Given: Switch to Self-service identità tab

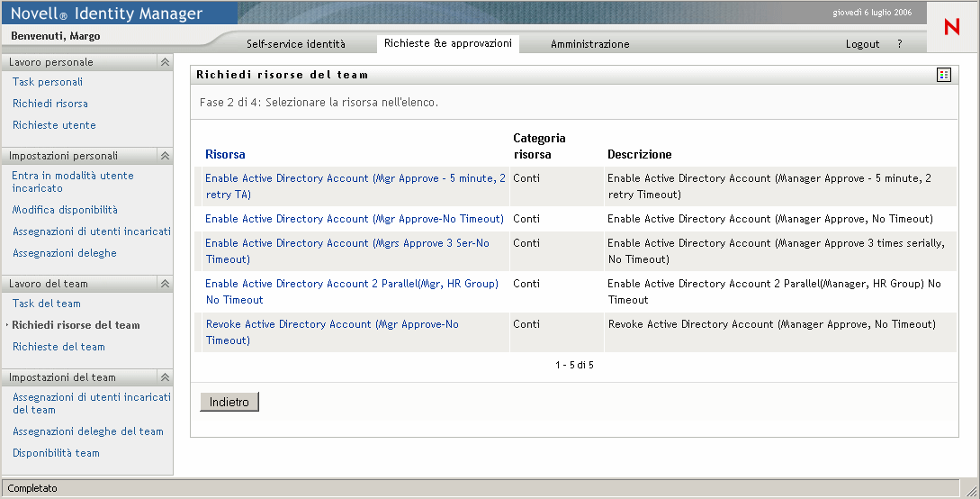Looking at the screenshot, I should [x=295, y=44].
